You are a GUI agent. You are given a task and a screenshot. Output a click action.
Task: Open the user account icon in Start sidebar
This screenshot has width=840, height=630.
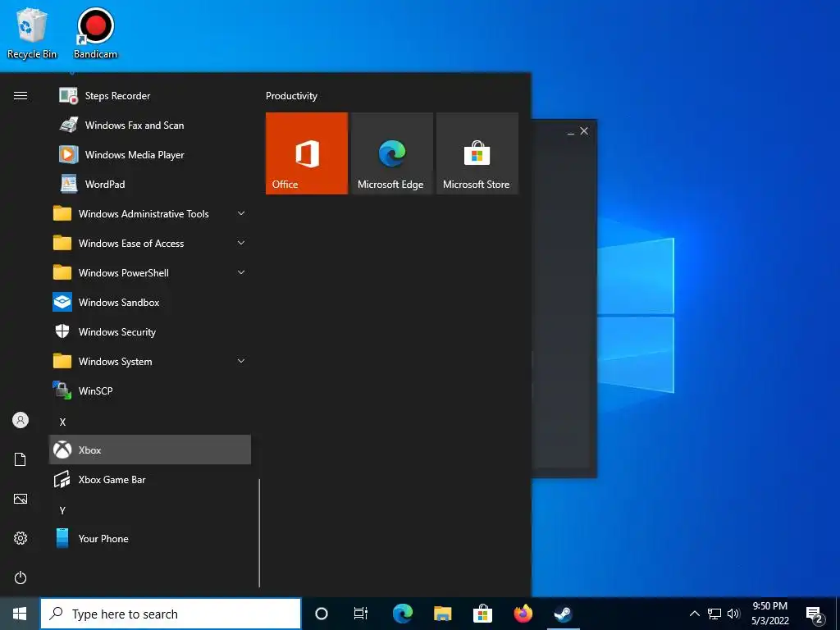point(21,420)
